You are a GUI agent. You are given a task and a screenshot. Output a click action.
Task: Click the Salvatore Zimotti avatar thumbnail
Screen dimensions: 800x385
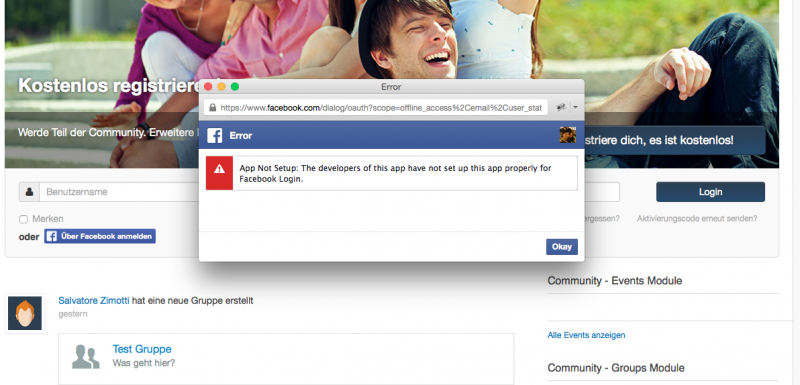coord(24,313)
